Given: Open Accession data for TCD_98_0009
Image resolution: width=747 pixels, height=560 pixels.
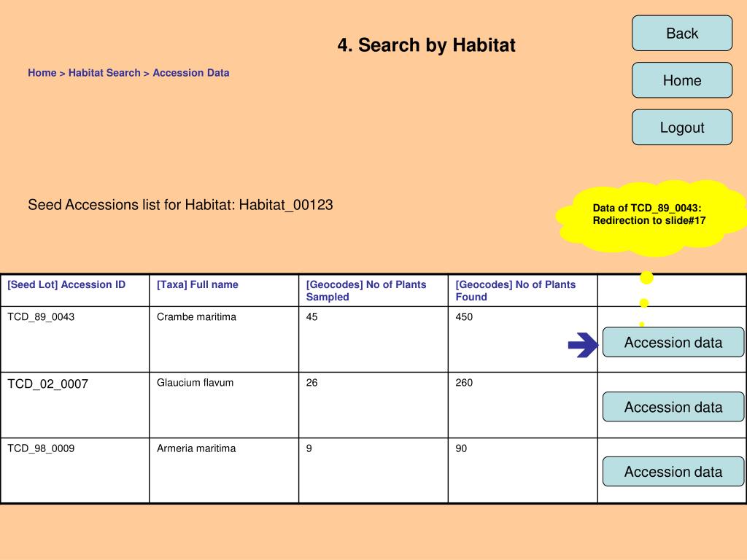Looking at the screenshot, I should (x=673, y=472).
